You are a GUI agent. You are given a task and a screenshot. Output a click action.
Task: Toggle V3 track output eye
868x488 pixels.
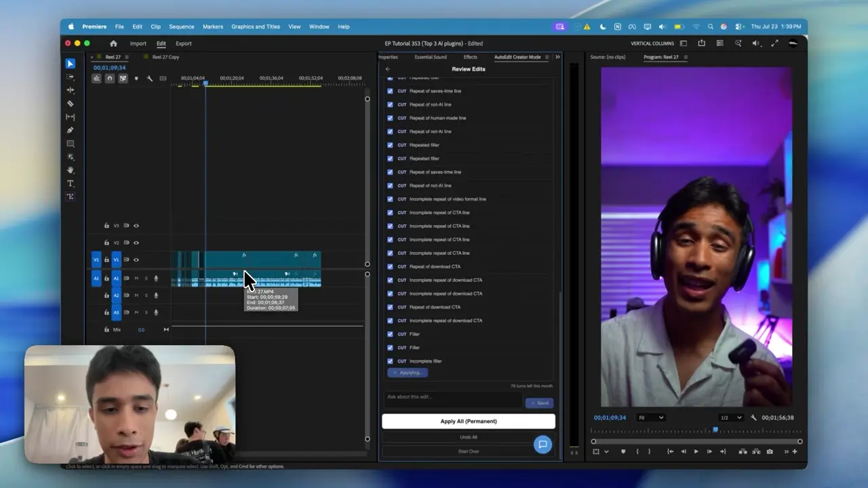pyautogui.click(x=136, y=226)
